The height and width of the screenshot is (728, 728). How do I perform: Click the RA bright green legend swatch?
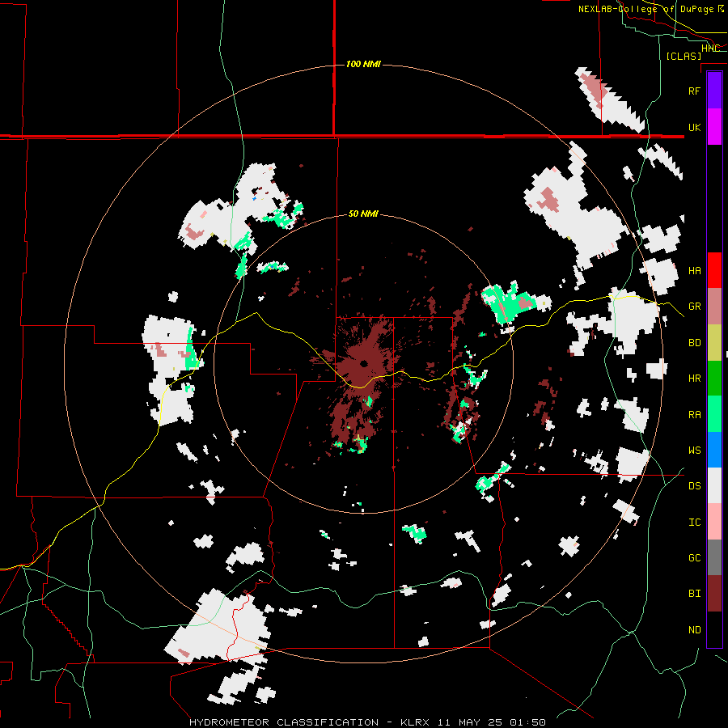pyautogui.click(x=714, y=414)
